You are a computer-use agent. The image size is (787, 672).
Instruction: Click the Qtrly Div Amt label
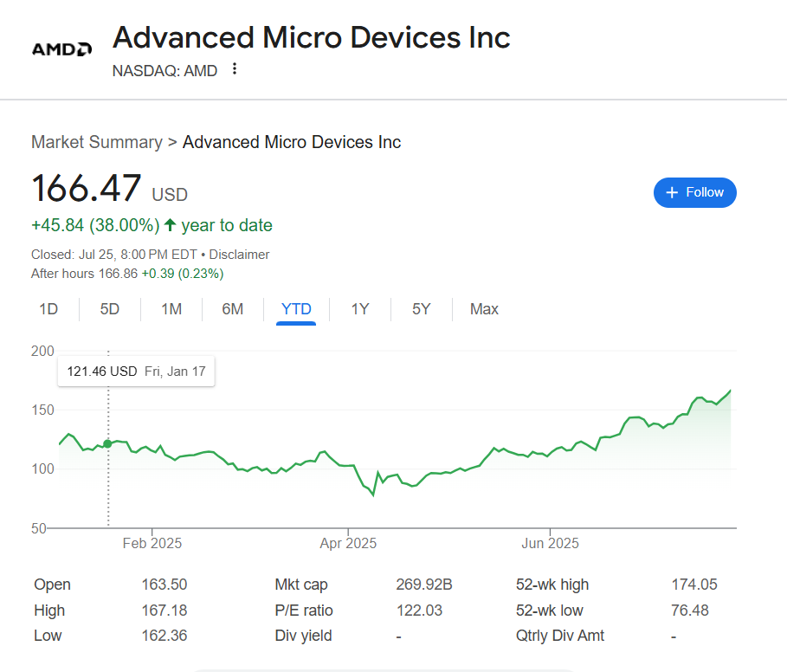pyautogui.click(x=560, y=636)
